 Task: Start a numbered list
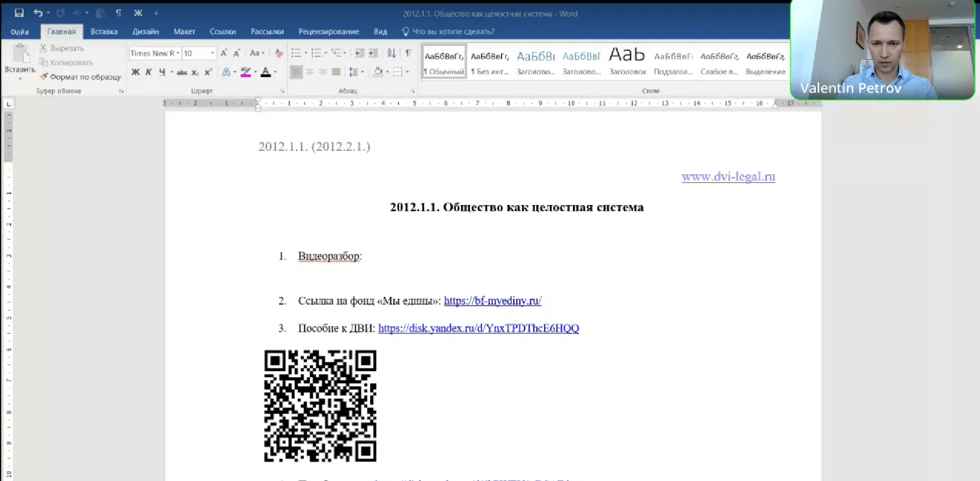(x=316, y=53)
